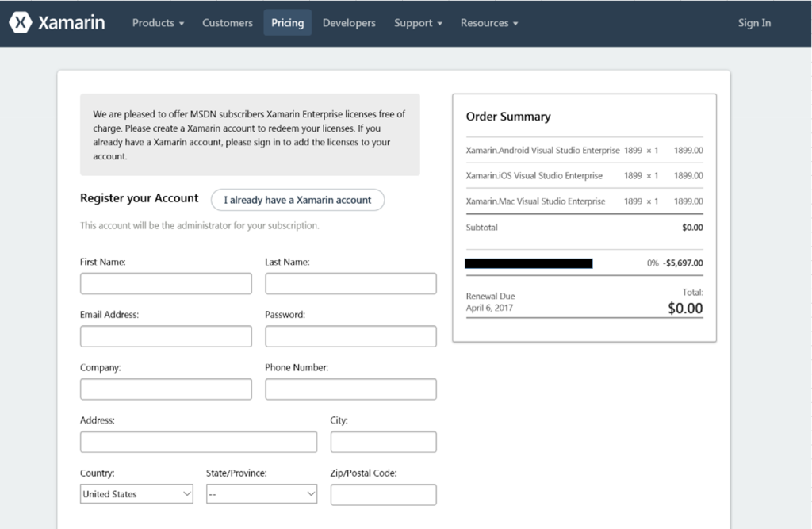Click the MSDN subscribers notice box
Screen dimensions: 812x529
250,135
